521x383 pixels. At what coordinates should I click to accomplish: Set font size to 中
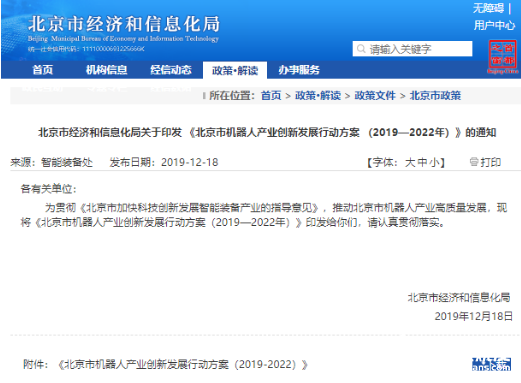coord(422,162)
